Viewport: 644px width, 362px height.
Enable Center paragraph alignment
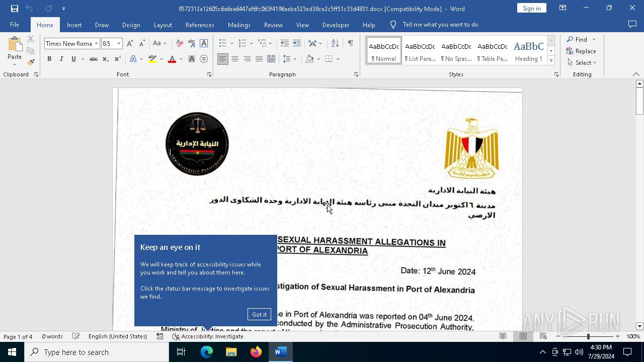pyautogui.click(x=235, y=59)
